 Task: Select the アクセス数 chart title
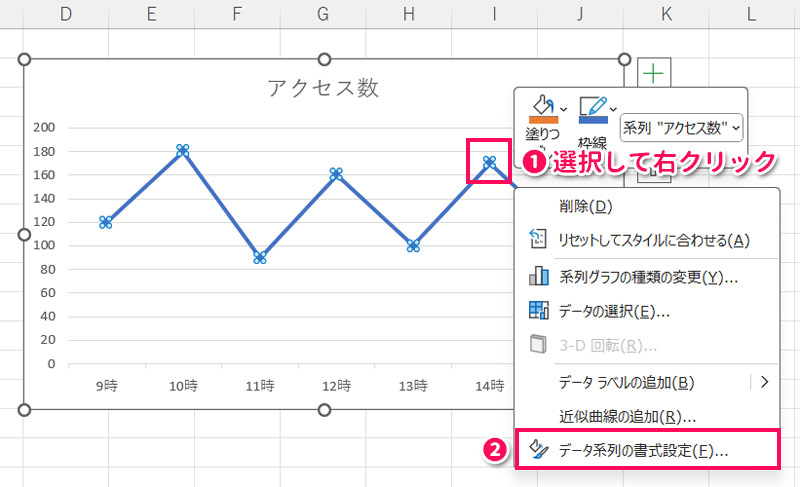tap(323, 88)
